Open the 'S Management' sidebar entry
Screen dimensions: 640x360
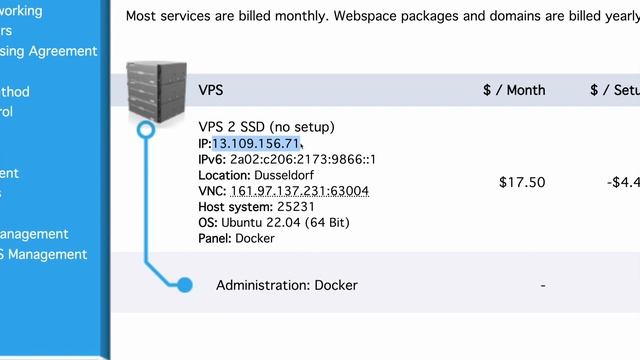click(43, 255)
